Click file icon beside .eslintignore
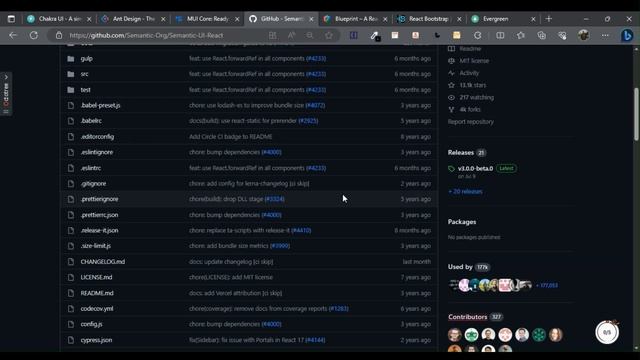Image resolution: width=640 pixels, height=360 pixels. pos(71,152)
